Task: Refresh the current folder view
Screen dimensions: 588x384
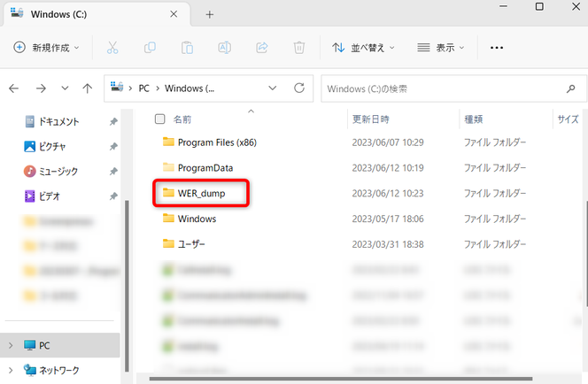Action: [299, 88]
